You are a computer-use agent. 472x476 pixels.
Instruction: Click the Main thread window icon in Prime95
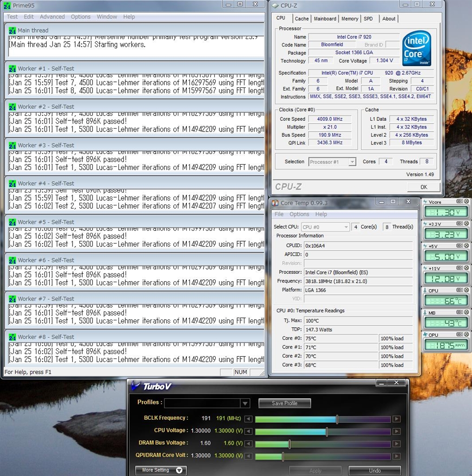pos(12,30)
